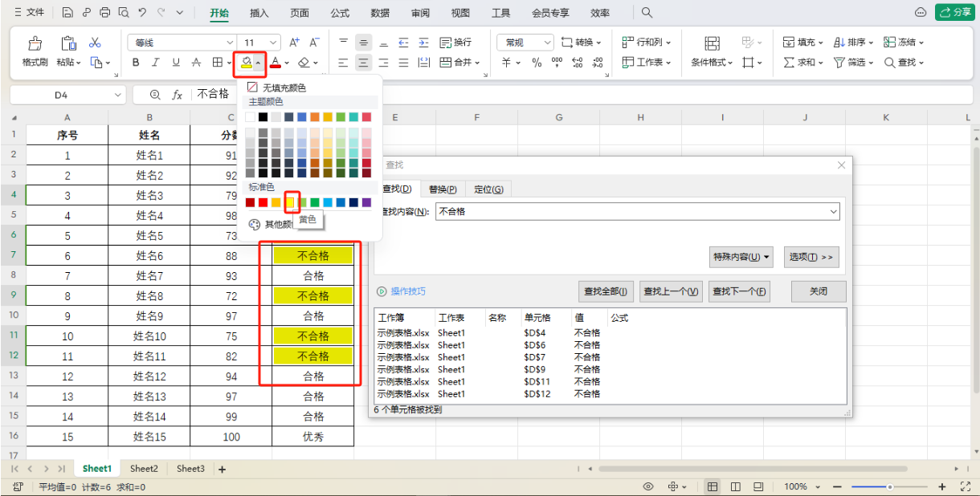Open the Insert (插入) ribbon tab
980x496 pixels.
tap(259, 13)
